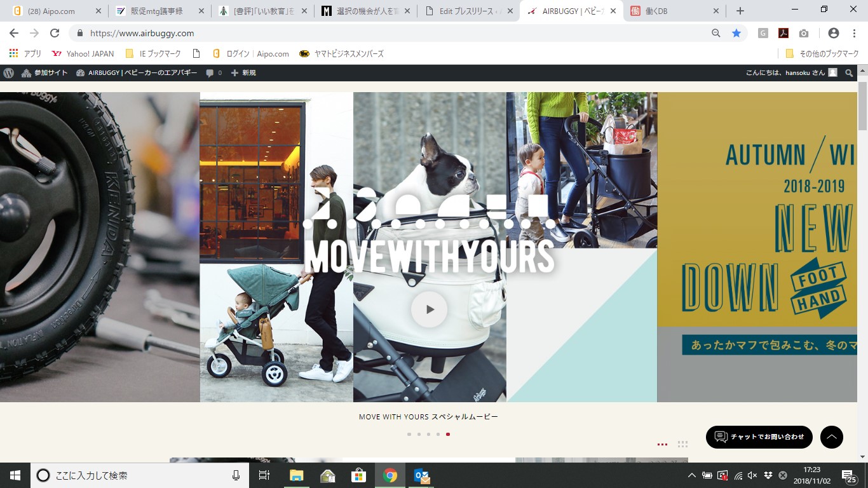
Task: Open Microsoft Store from the taskbar
Action: (359, 475)
